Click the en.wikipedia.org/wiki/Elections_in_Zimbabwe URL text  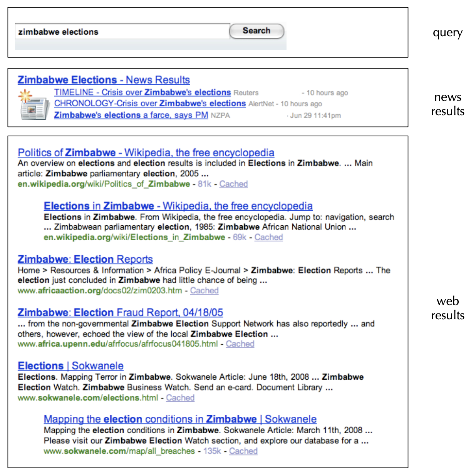134,237
